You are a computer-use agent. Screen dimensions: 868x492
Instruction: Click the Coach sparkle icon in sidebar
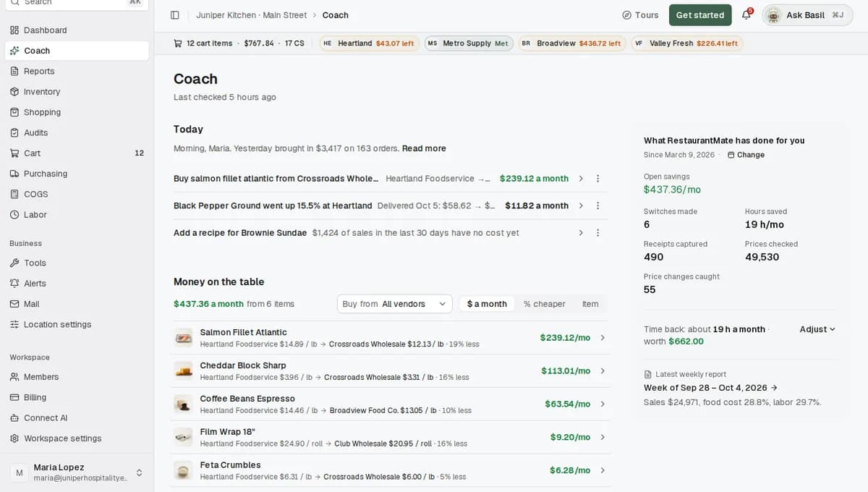14,51
